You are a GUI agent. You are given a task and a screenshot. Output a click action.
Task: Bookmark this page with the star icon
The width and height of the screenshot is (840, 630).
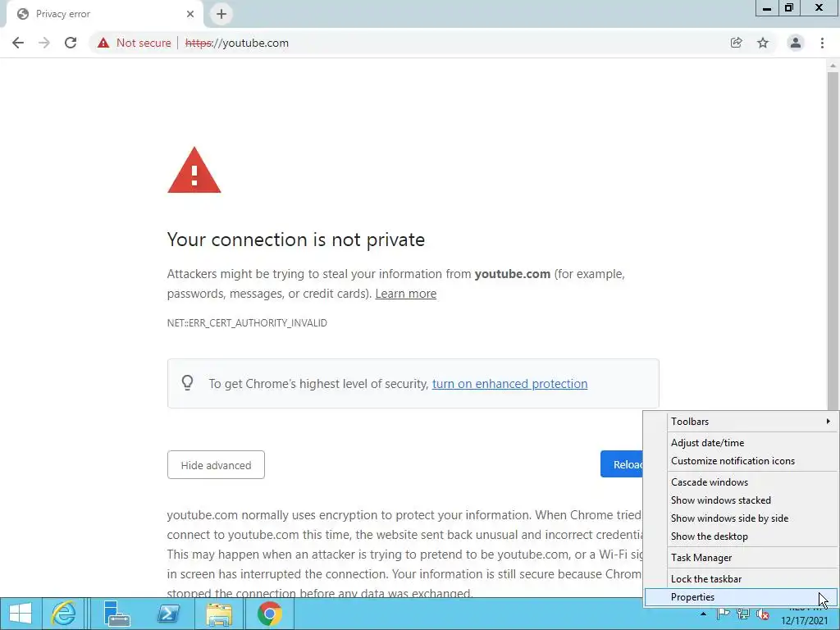coord(763,43)
